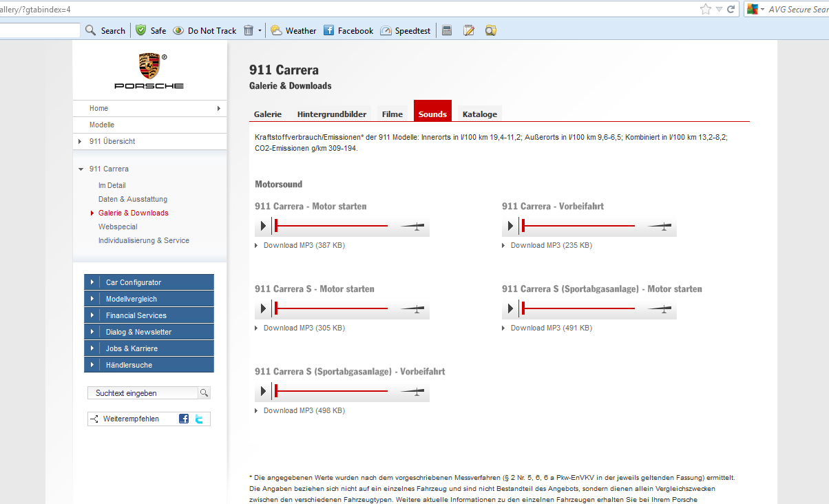The width and height of the screenshot is (829, 504).
Task: Open the Facebook toolbar shortcut
Action: [x=348, y=30]
